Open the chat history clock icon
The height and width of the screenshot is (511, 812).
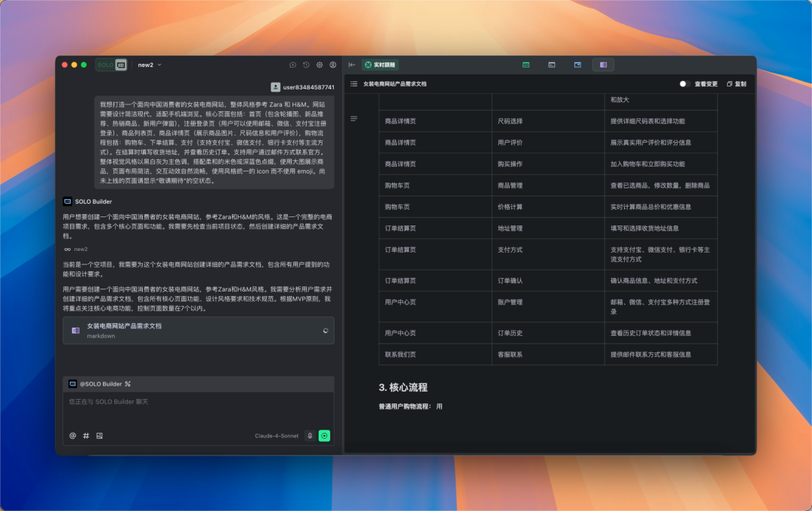coord(306,65)
